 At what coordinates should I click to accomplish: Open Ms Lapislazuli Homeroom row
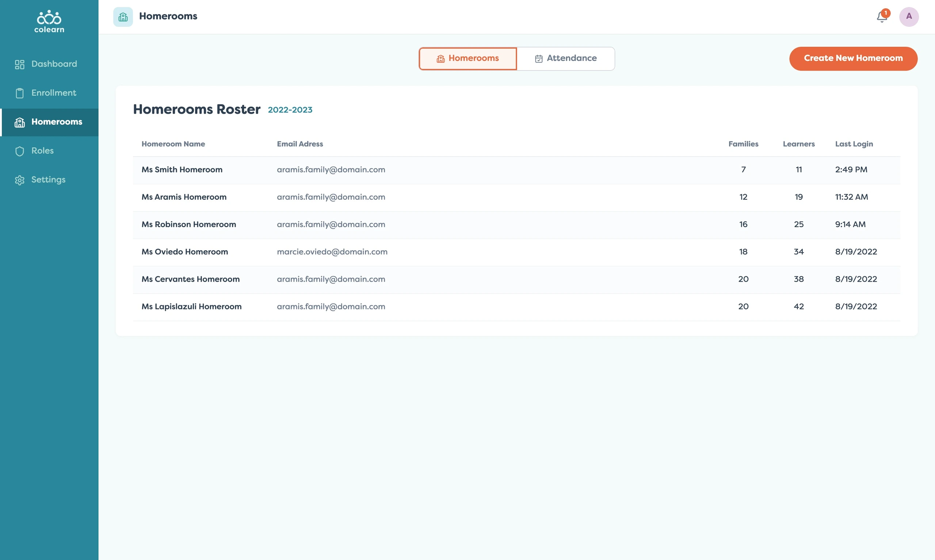point(516,307)
